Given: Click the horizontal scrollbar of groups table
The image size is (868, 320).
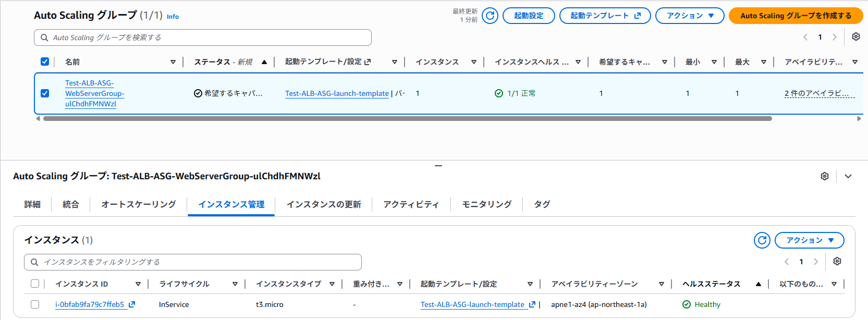Looking at the screenshot, I should (x=407, y=119).
